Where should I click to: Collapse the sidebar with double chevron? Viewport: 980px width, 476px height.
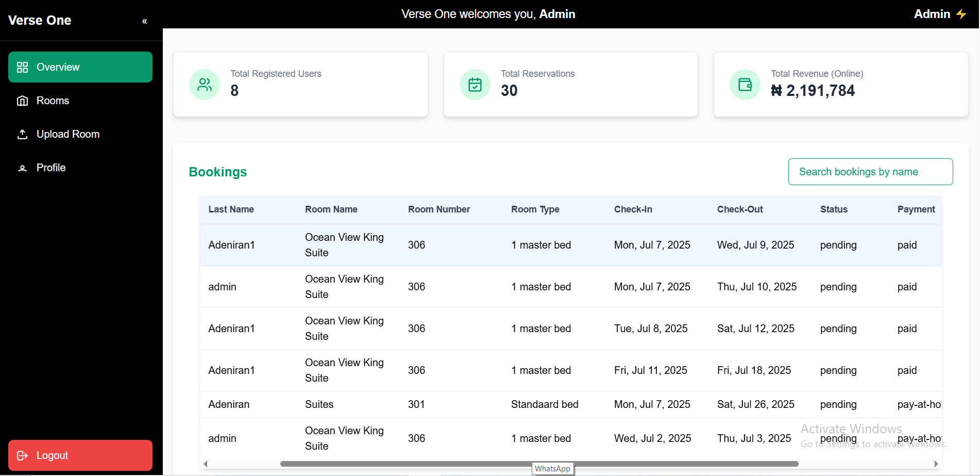[145, 21]
